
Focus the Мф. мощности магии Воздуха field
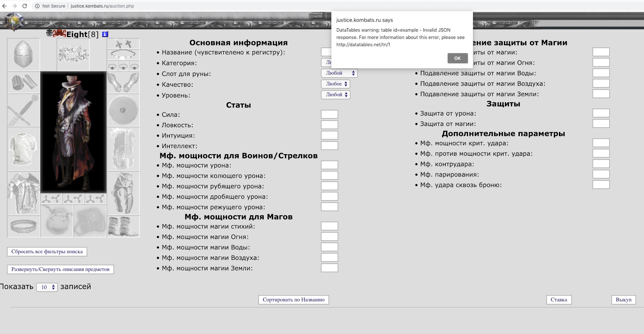click(329, 257)
